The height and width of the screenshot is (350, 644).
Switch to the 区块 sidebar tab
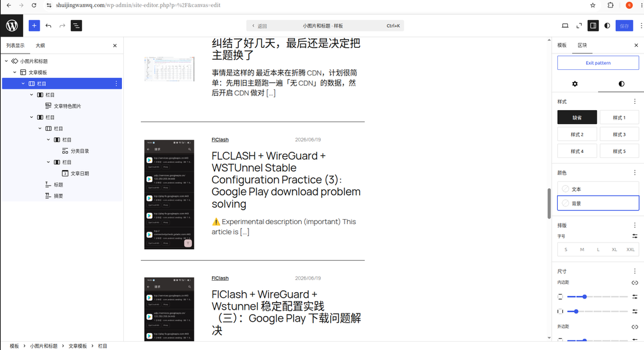[582, 45]
